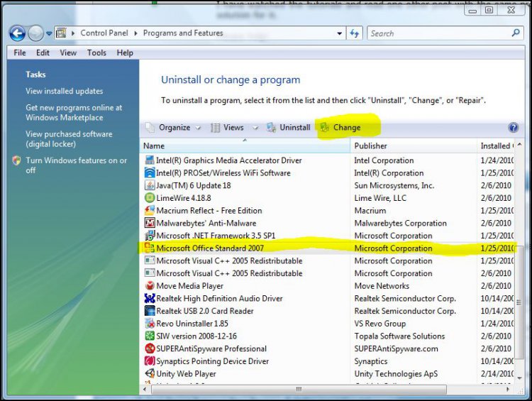Select the Microsoft Office Standard 2007 icon

[x=149, y=248]
